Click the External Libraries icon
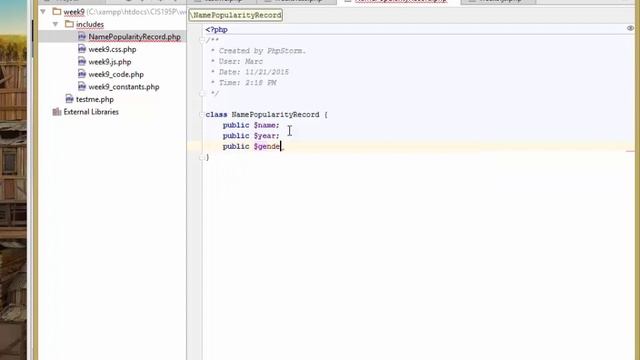Viewport: 640px width, 360px height. coord(57,111)
